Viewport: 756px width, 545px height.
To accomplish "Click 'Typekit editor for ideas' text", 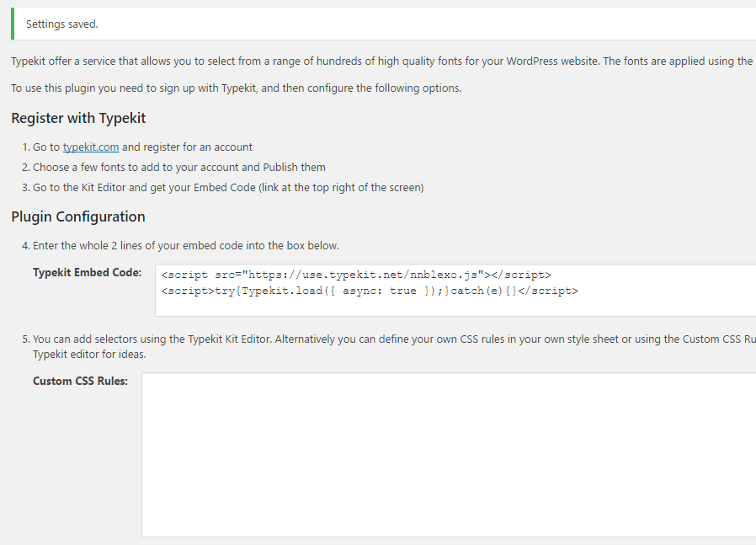I will 89,355.
